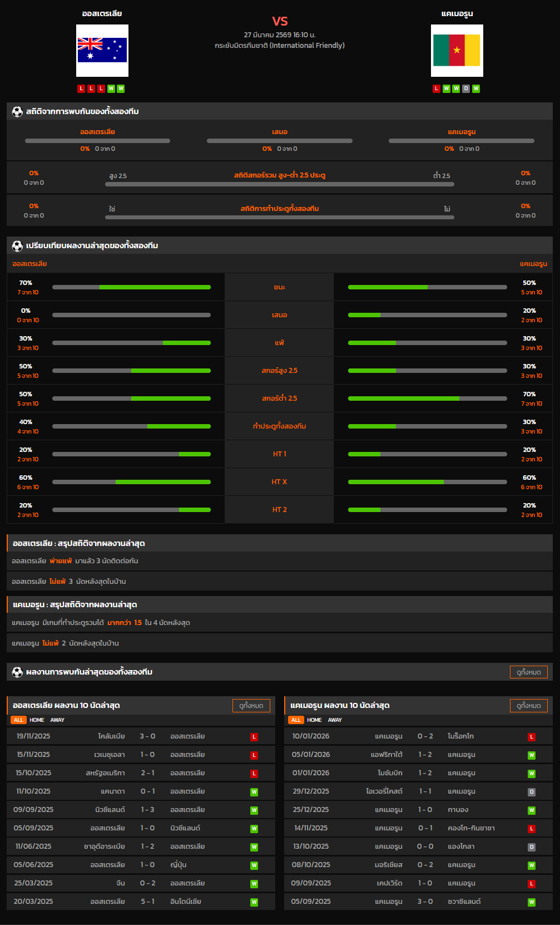The height and width of the screenshot is (925, 560).
Task: Open view all button in Australia results panel
Action: click(251, 706)
